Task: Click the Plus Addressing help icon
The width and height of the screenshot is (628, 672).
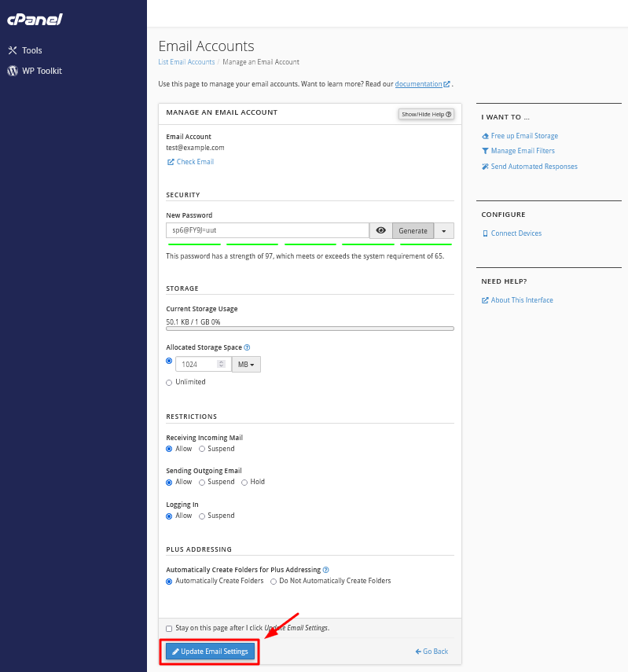Action: [325, 570]
